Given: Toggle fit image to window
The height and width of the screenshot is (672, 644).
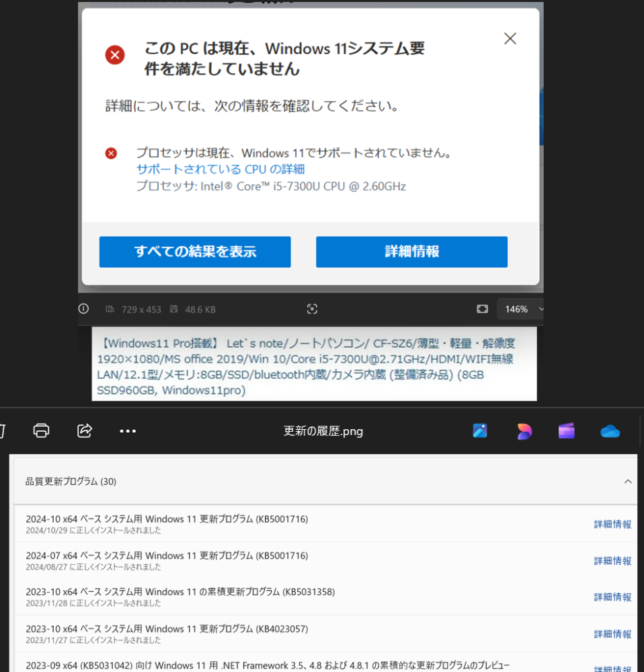Looking at the screenshot, I should [482, 309].
